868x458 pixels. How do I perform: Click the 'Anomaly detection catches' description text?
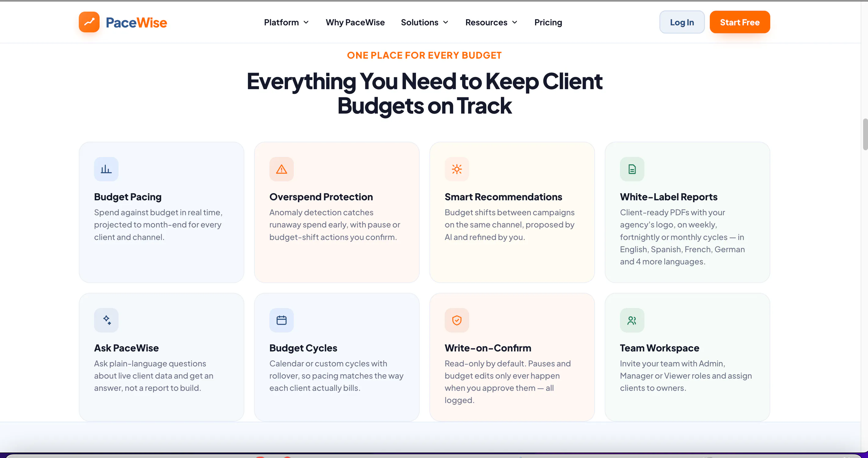pyautogui.click(x=335, y=225)
